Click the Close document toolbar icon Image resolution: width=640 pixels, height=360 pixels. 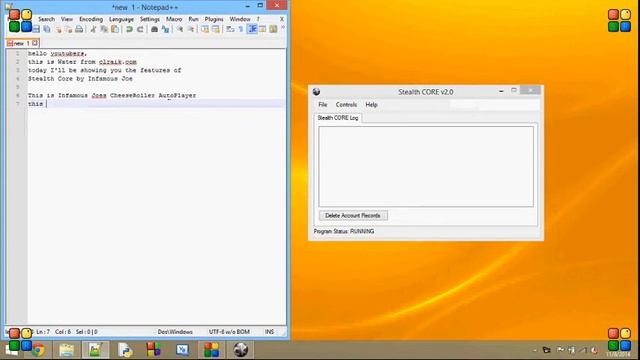[58, 29]
